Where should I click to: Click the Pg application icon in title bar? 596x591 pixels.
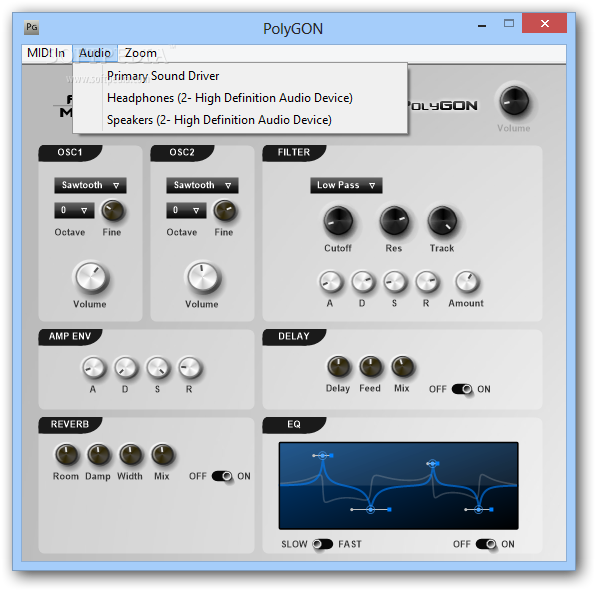point(31,27)
